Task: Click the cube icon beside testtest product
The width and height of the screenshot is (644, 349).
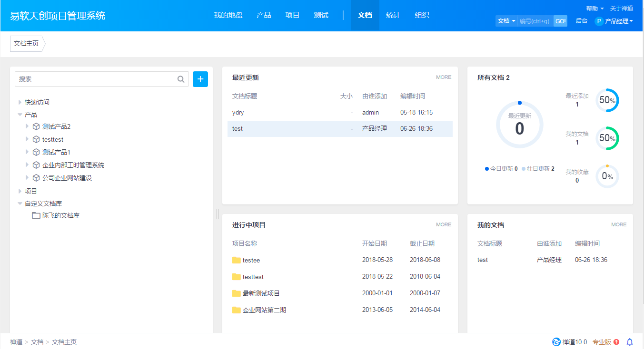Action: tap(36, 139)
